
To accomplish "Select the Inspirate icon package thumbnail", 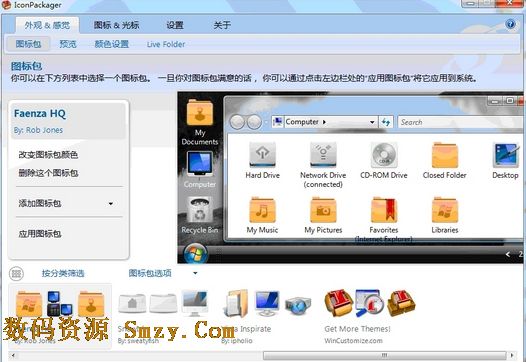I will point(267,316).
